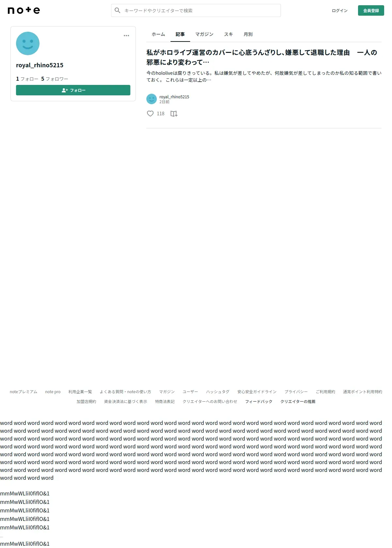This screenshot has height=548, width=392.
Task: Click the フィードバック footer link
Action: (x=259, y=402)
